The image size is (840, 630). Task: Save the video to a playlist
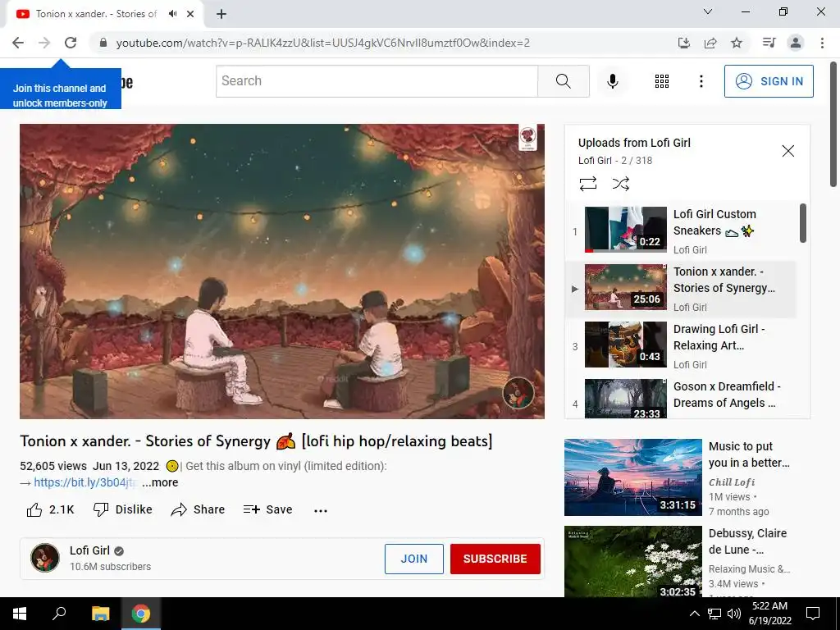tap(268, 509)
